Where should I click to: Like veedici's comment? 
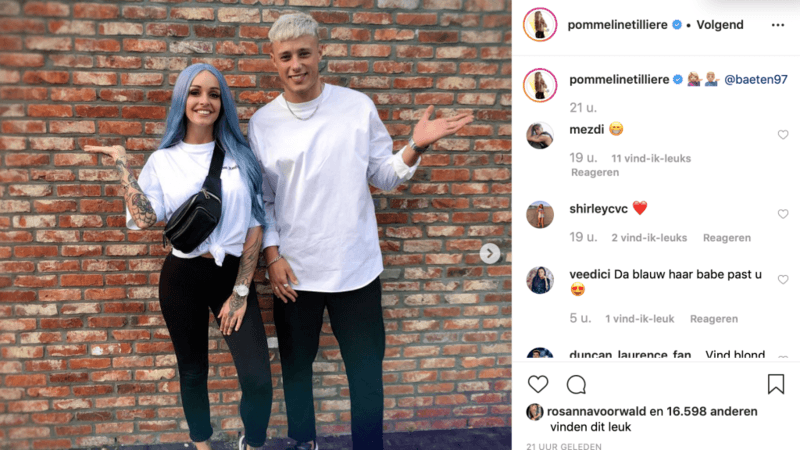(783, 280)
